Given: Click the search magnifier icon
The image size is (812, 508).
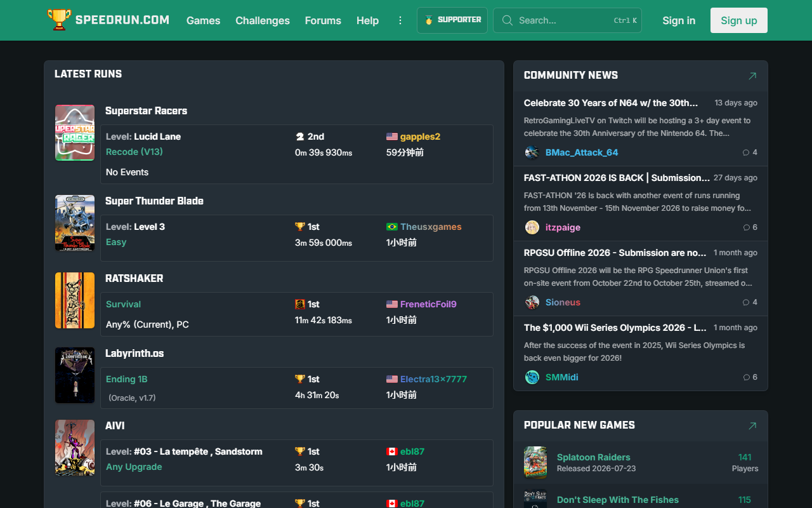Looking at the screenshot, I should click(507, 20).
